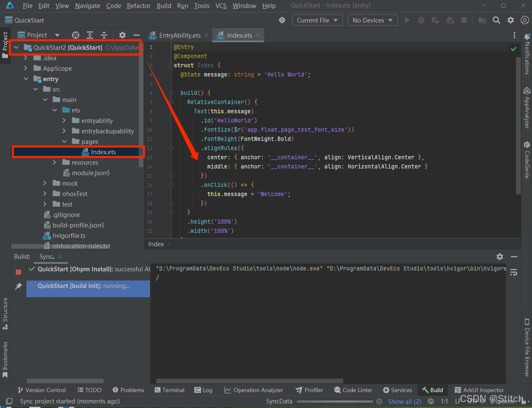
Task: Open Project panel options gear
Action: (x=122, y=35)
